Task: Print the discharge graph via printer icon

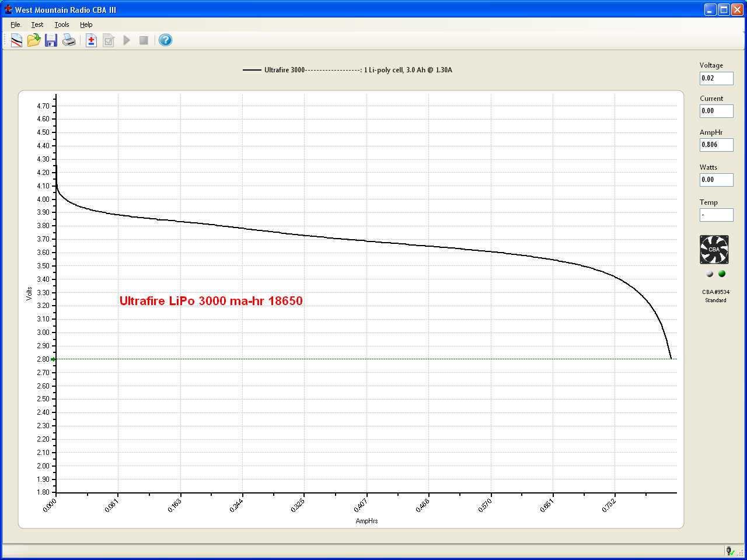Action: (x=69, y=40)
